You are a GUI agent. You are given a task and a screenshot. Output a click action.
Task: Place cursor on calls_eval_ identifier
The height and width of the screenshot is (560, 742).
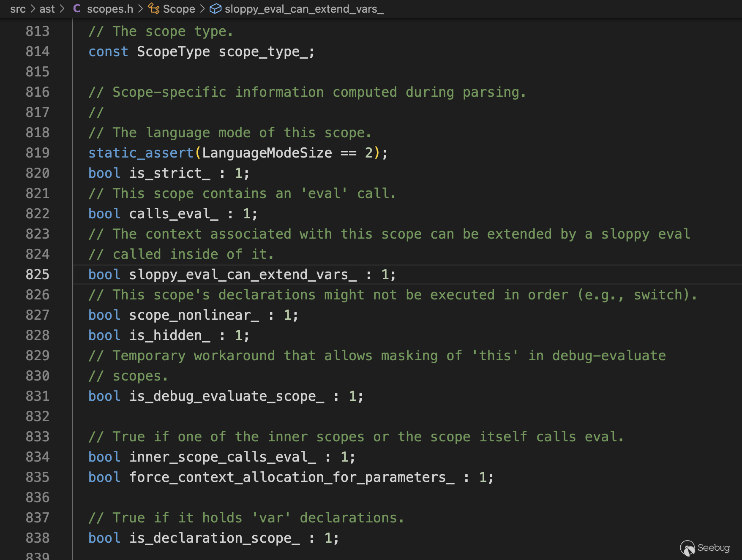(174, 214)
